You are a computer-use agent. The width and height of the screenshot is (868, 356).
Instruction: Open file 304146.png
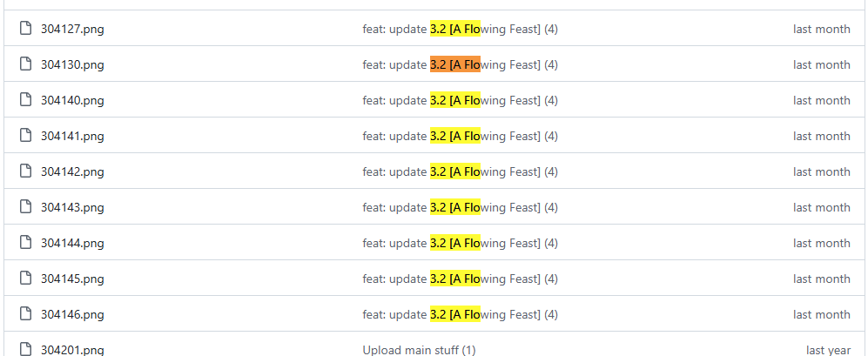click(x=72, y=314)
